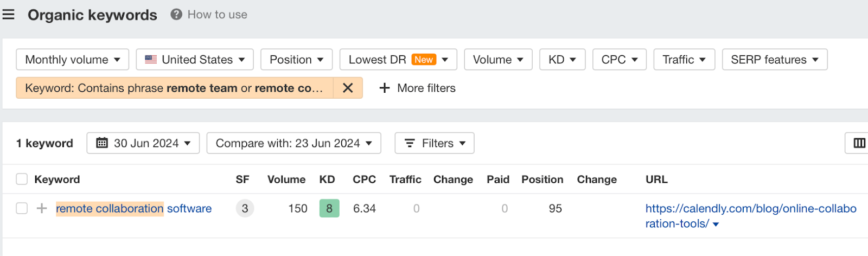Open the 30 Jun 2024 date picker
The image size is (868, 256).
click(143, 143)
